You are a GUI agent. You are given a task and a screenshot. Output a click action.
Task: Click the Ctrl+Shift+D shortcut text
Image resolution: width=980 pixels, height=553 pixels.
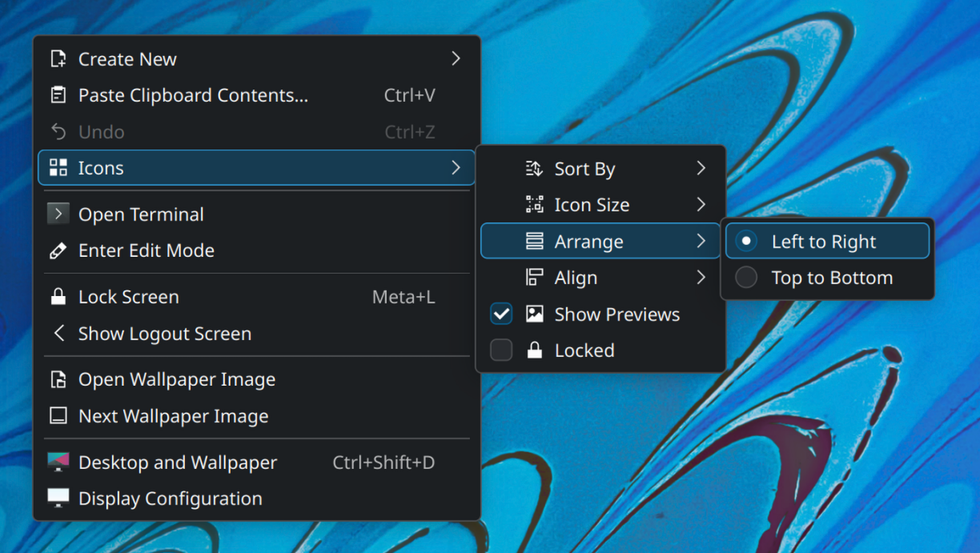(384, 462)
